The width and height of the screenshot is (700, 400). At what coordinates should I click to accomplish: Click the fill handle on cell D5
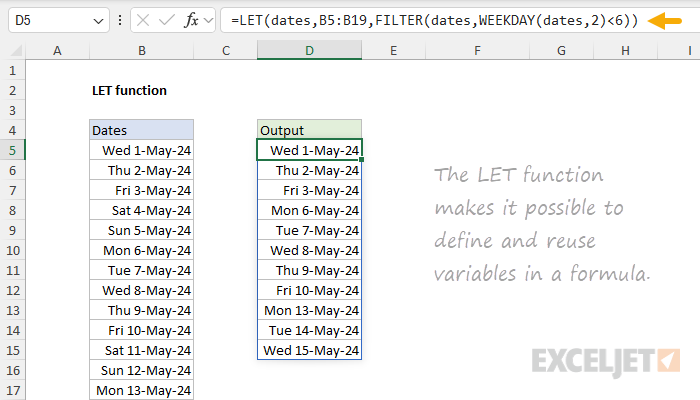coord(361,159)
